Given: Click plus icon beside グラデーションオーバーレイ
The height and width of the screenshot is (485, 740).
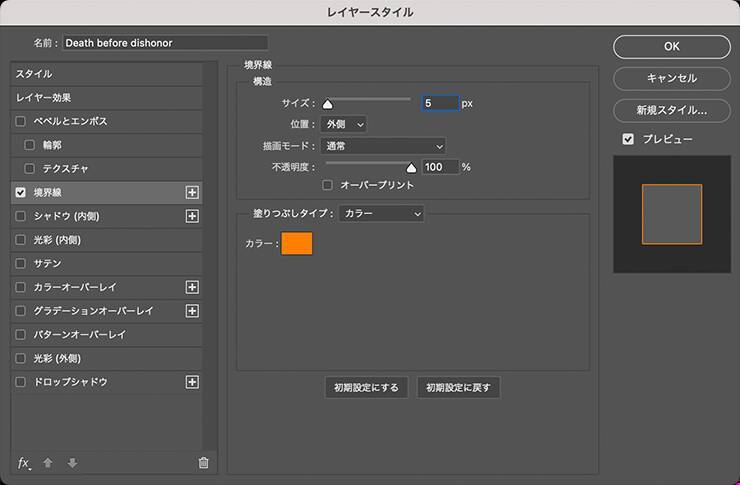Looking at the screenshot, I should coord(193,311).
